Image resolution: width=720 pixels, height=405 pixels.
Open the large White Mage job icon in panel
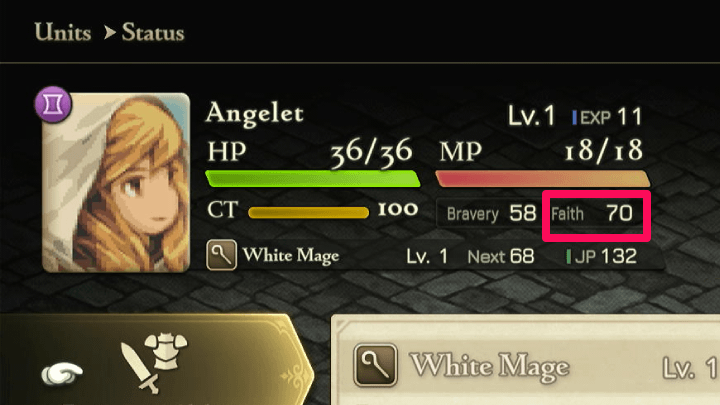coord(375,366)
